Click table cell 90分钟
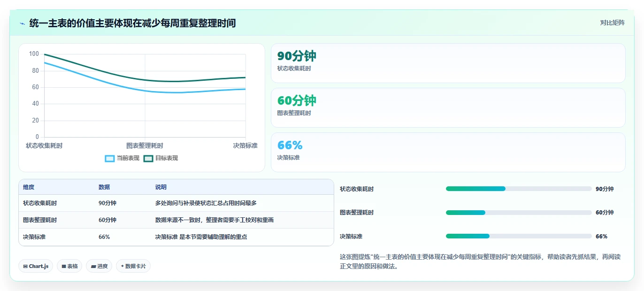 pyautogui.click(x=107, y=203)
